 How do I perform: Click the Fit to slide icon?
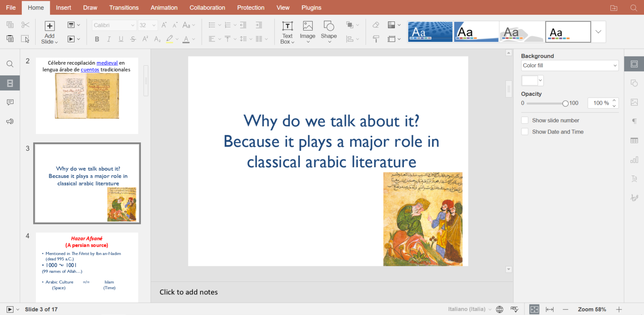coord(534,309)
